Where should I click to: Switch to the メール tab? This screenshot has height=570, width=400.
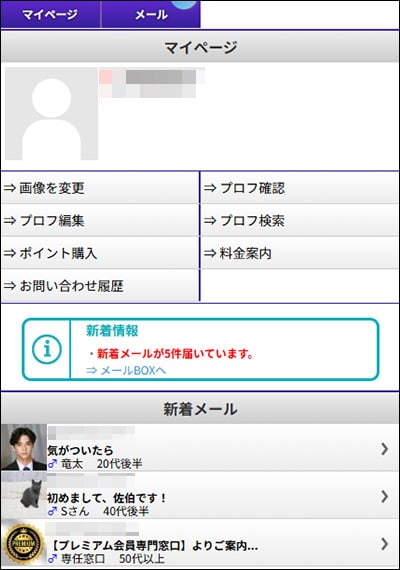pyautogui.click(x=151, y=14)
